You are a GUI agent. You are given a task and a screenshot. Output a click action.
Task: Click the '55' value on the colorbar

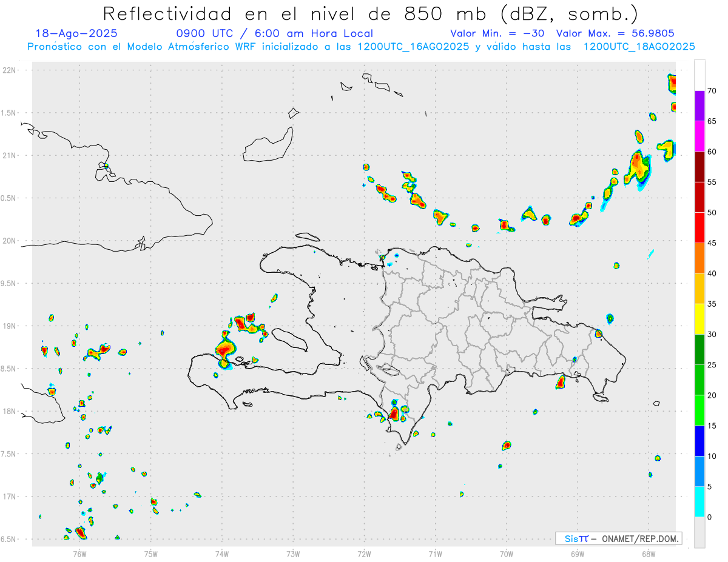(x=712, y=182)
